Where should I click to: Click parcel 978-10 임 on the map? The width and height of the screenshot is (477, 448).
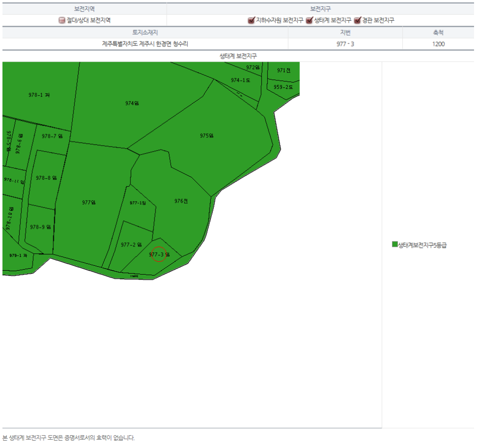click(x=9, y=218)
